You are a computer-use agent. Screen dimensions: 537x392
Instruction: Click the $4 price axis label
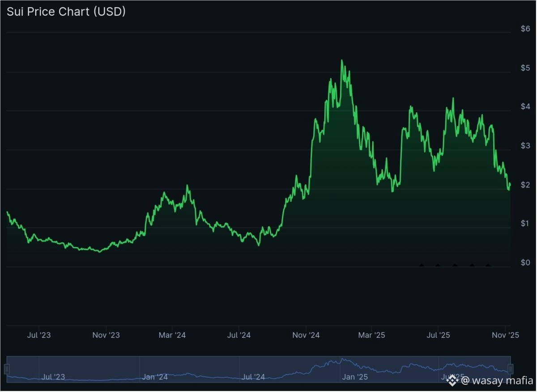[525, 107]
